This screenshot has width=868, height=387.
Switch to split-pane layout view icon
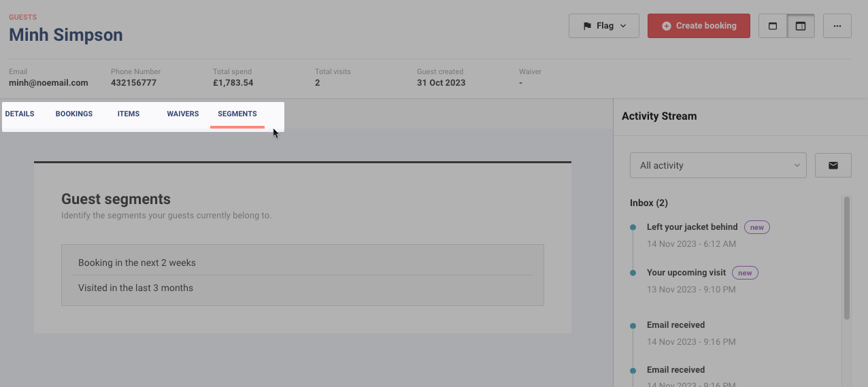(801, 26)
